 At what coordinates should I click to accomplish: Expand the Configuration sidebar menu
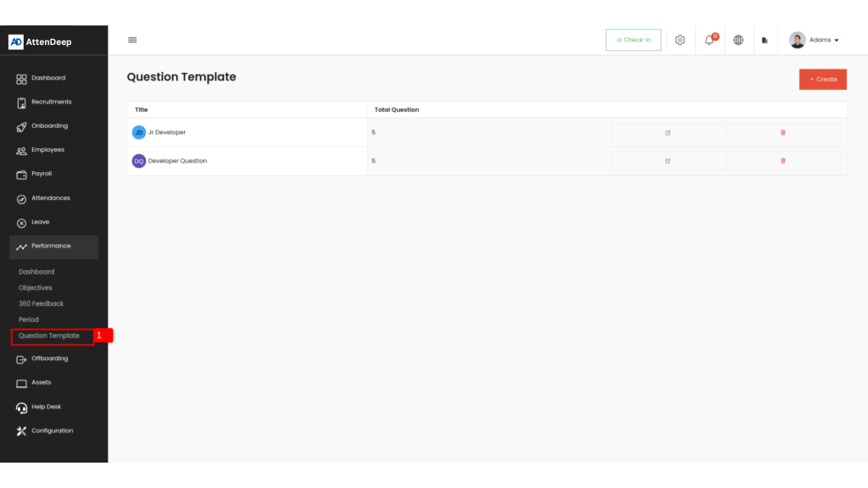(x=52, y=431)
